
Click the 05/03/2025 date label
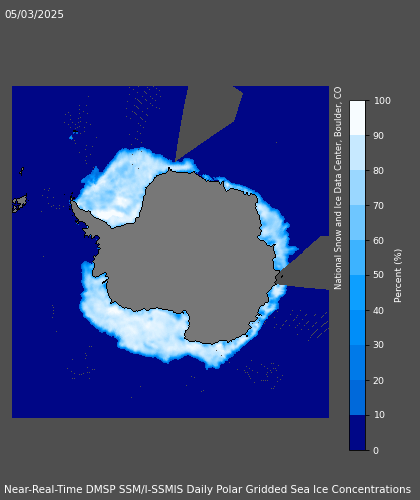point(34,14)
